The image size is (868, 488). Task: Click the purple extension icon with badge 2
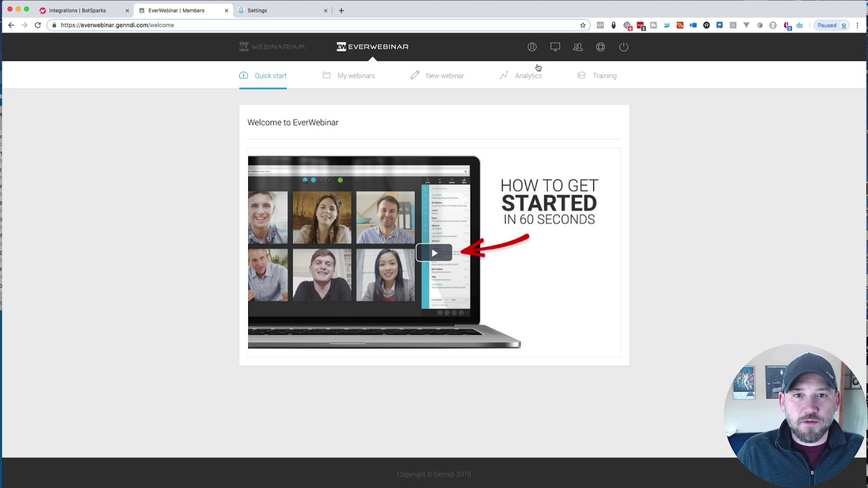click(x=787, y=26)
